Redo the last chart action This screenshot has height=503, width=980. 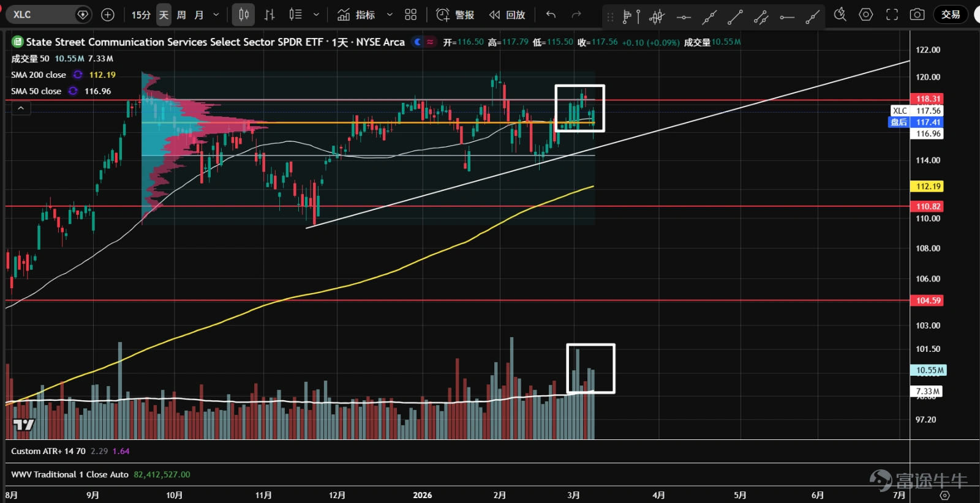(x=576, y=15)
